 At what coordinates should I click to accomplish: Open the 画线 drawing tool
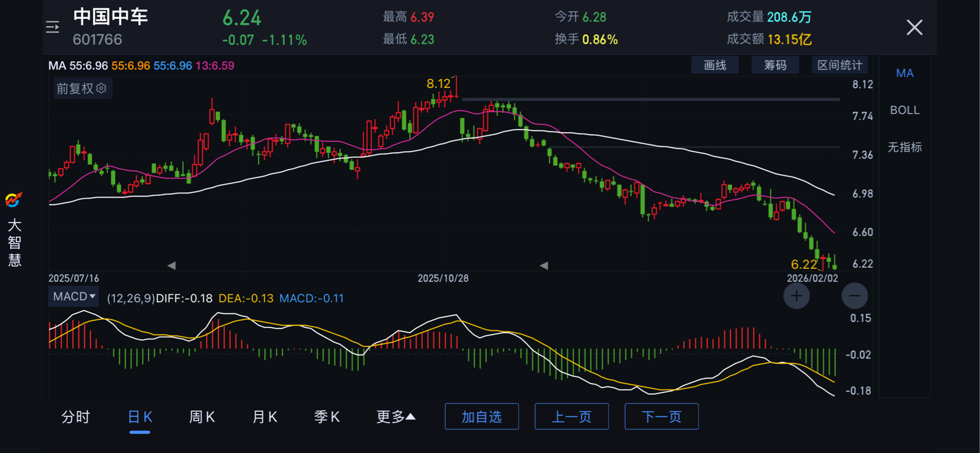point(715,65)
